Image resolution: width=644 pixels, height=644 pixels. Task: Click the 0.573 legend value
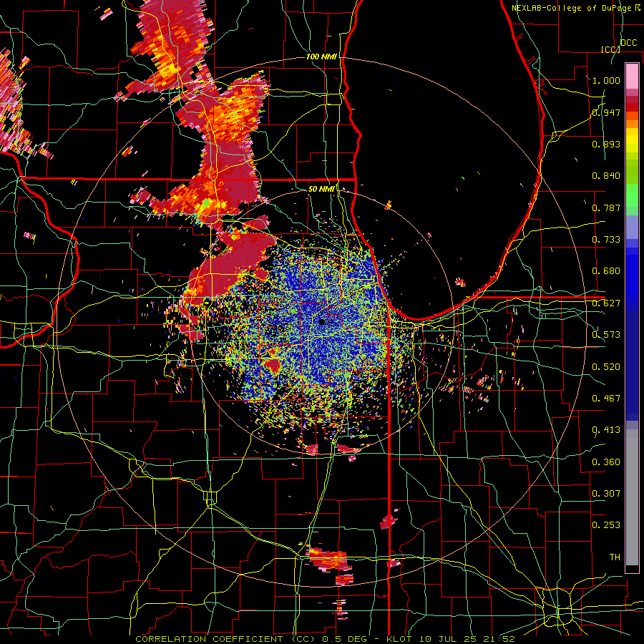[606, 335]
